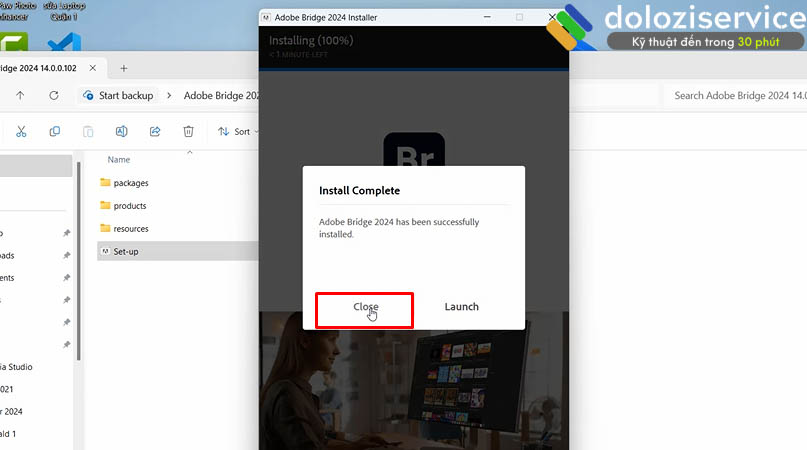Click the Up arrow navigation icon
Screen dimensions: 807x450
[x=20, y=95]
